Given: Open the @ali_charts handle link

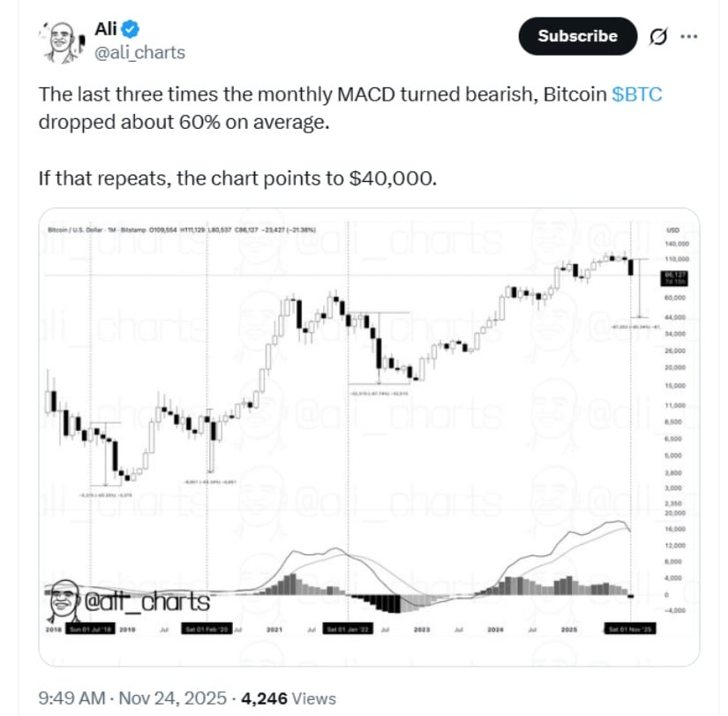Looking at the screenshot, I should tap(140, 52).
